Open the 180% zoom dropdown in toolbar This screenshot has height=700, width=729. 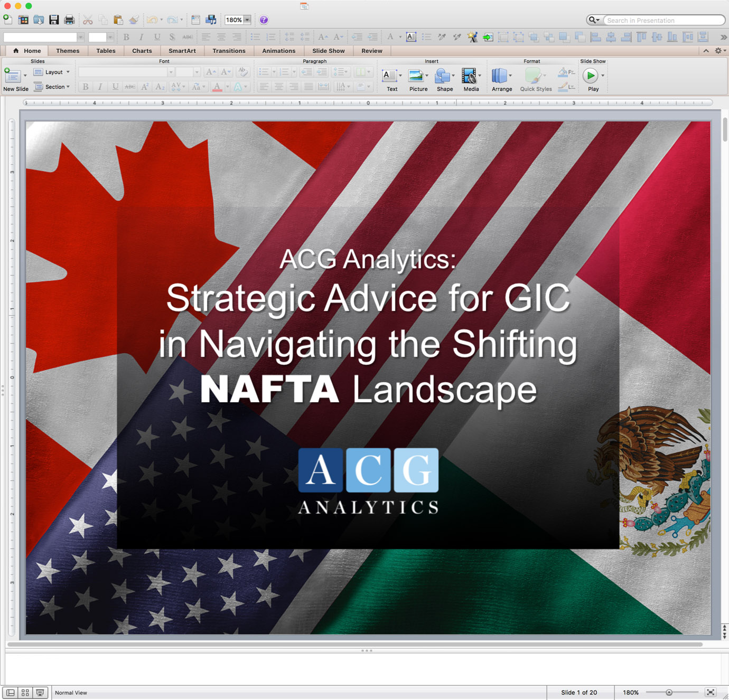coord(247,20)
